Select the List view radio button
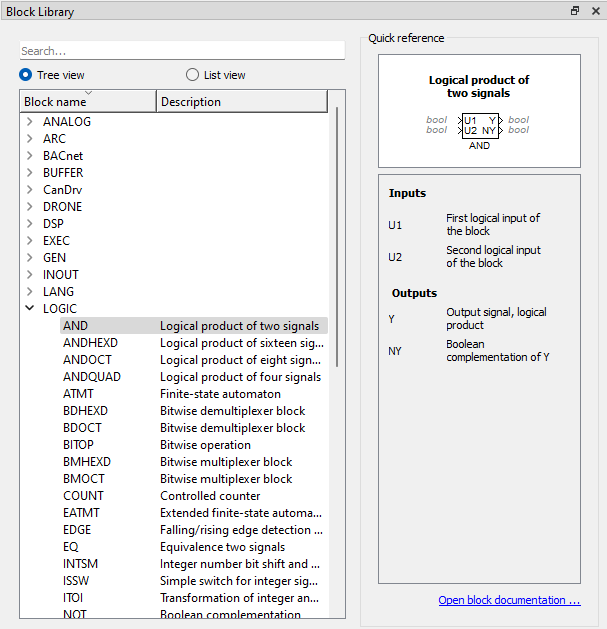 coord(192,75)
